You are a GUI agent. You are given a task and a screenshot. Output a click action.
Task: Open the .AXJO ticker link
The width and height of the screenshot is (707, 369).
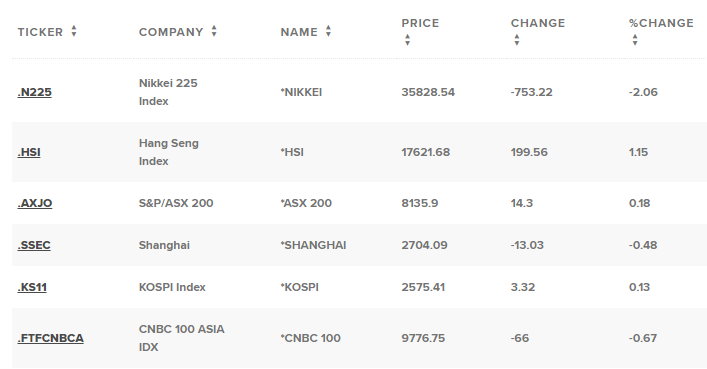(x=35, y=203)
